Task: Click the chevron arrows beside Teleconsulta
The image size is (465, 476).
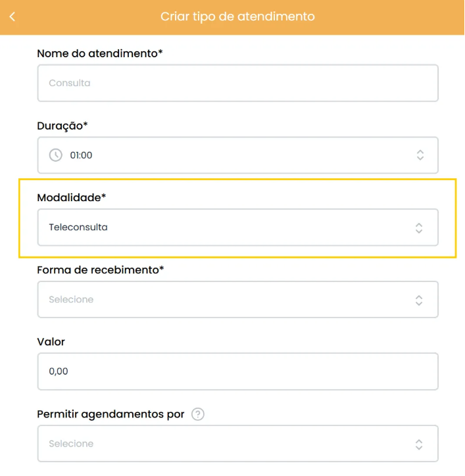Action: pyautogui.click(x=419, y=227)
